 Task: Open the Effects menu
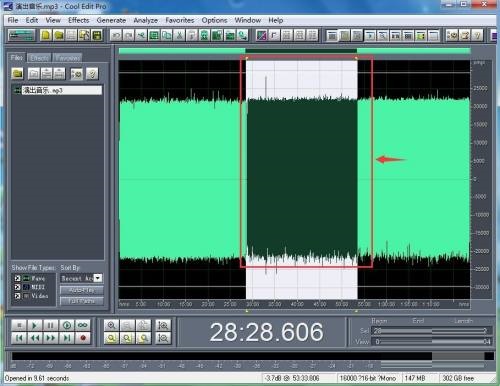(79, 20)
